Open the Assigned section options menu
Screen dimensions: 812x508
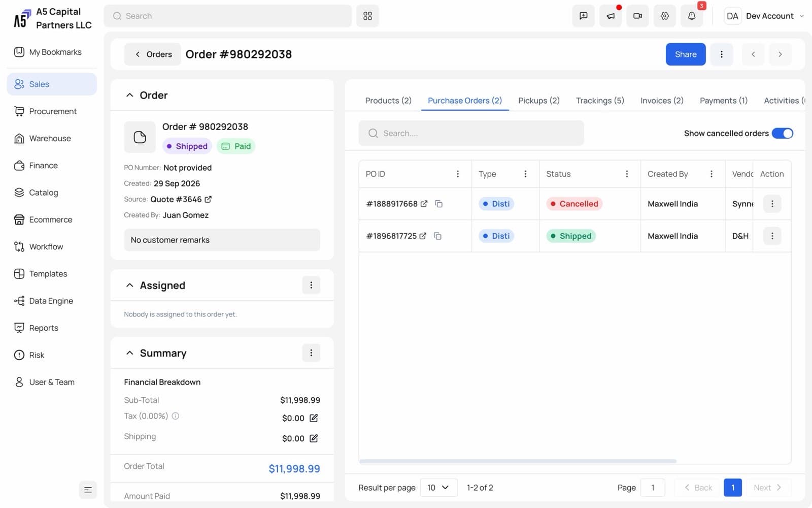pyautogui.click(x=311, y=285)
